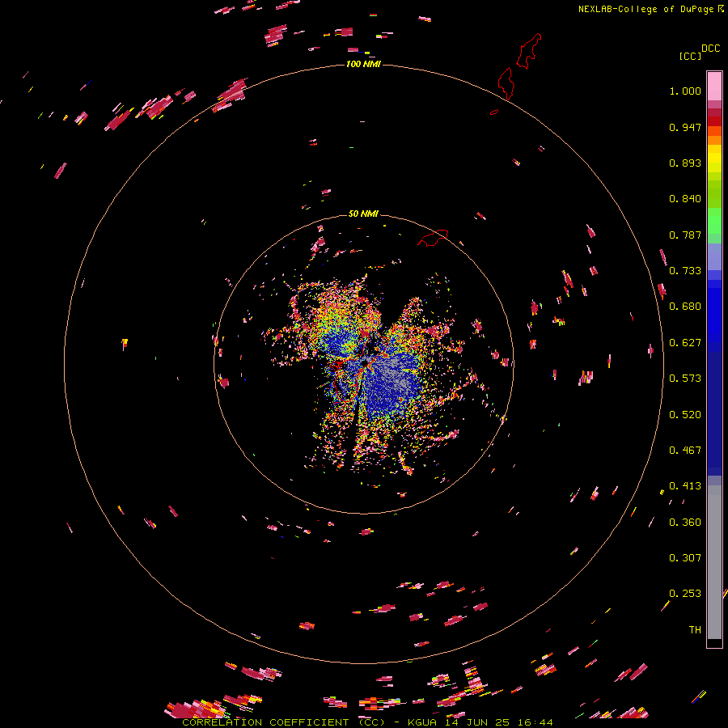
Task: Click the 0.787 value on the color scale
Action: [x=685, y=235]
